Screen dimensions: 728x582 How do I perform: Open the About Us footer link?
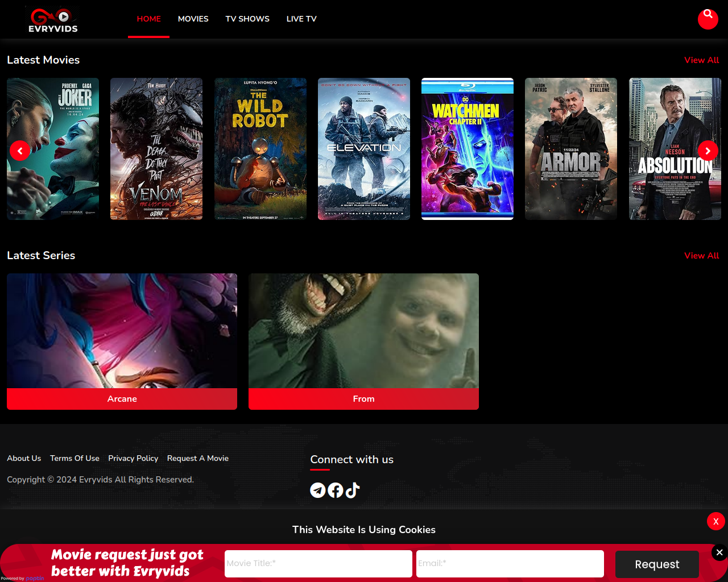point(24,458)
